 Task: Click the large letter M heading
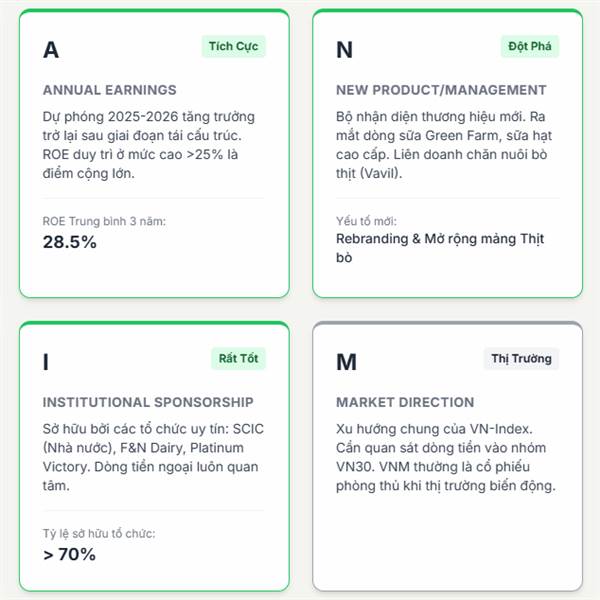[346, 362]
